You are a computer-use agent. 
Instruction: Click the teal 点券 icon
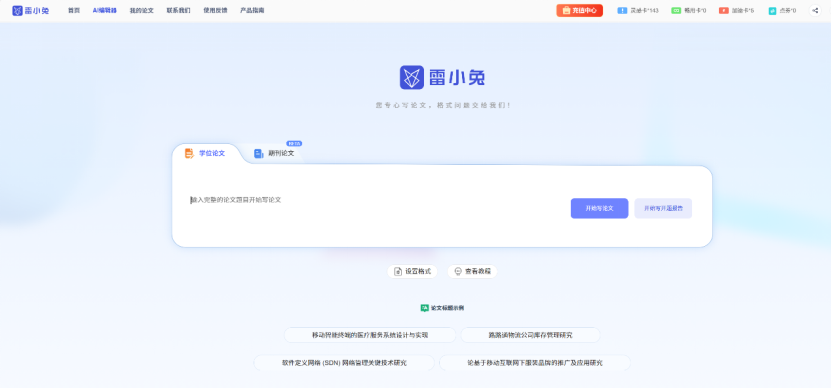click(x=772, y=11)
